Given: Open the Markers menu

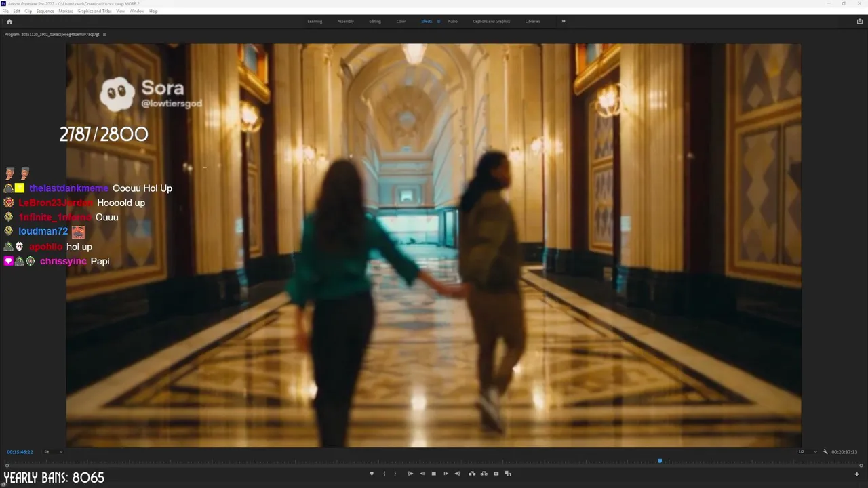Looking at the screenshot, I should [66, 11].
